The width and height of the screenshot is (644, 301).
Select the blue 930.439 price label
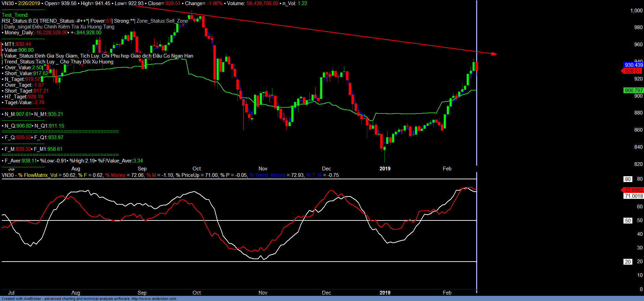633,65
